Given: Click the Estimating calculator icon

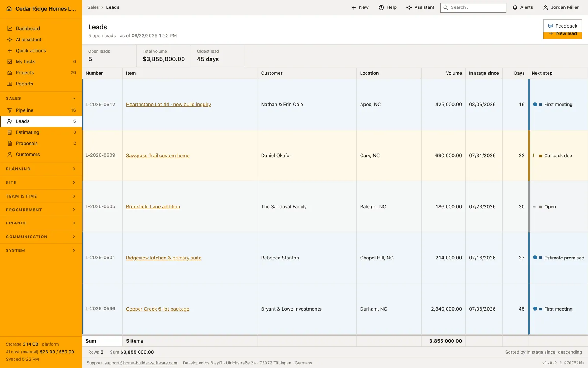Looking at the screenshot, I should tap(10, 132).
